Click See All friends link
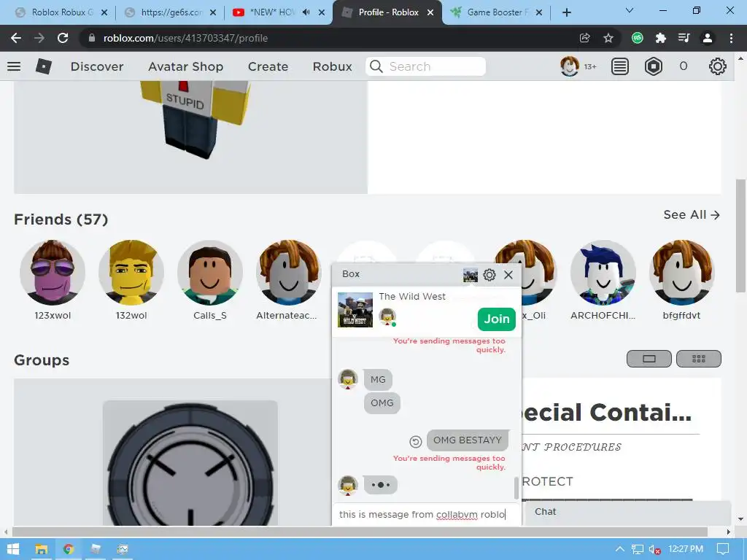This screenshot has height=560, width=747. [692, 215]
